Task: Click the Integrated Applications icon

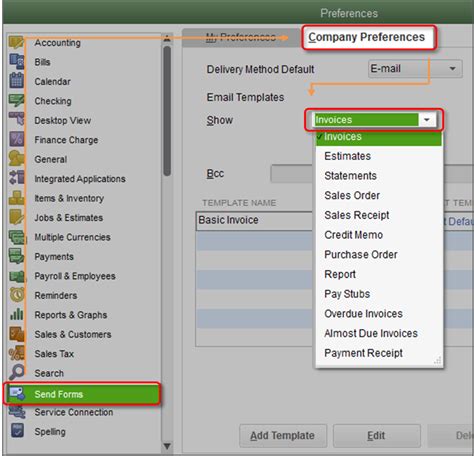Action: click(16, 178)
